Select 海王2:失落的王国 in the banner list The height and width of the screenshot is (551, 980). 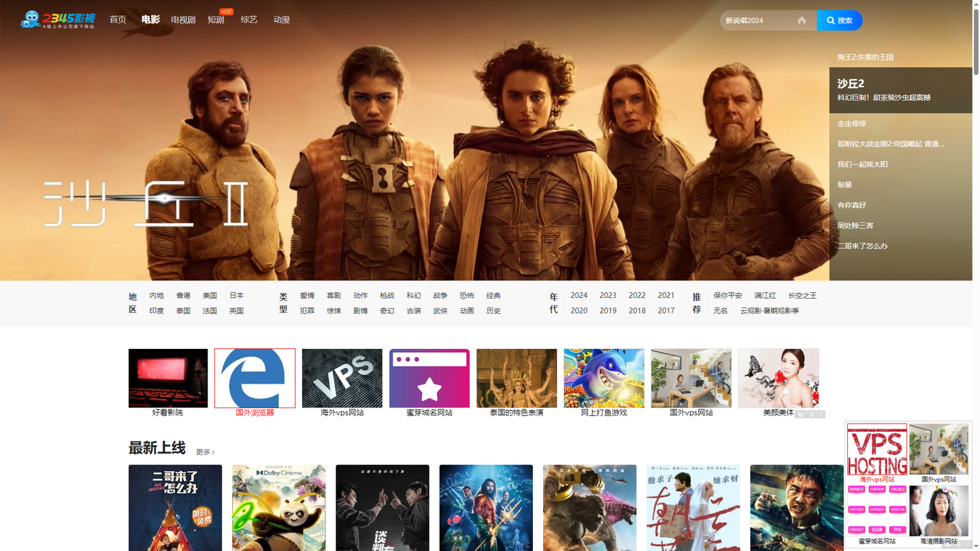click(x=865, y=57)
